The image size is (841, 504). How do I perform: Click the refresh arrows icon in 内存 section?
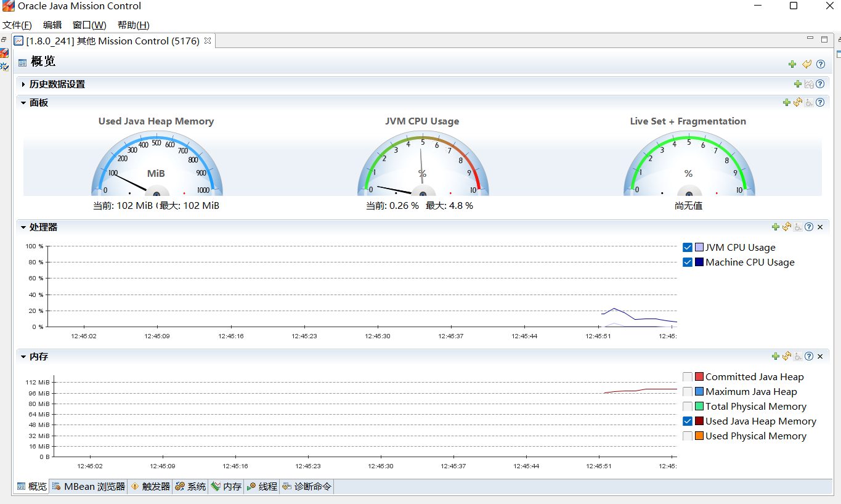787,357
